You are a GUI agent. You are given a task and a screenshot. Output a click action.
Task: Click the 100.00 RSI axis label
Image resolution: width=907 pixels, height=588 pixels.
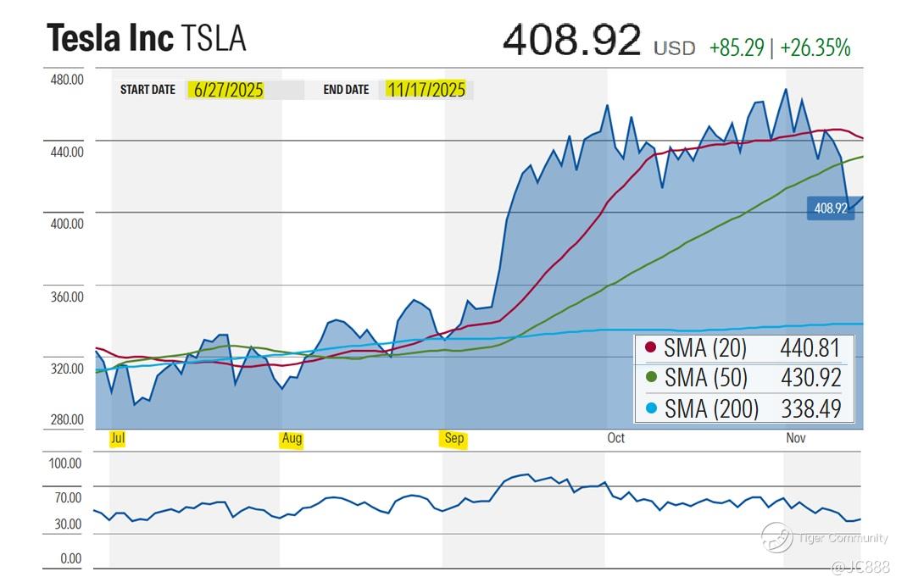(x=64, y=463)
